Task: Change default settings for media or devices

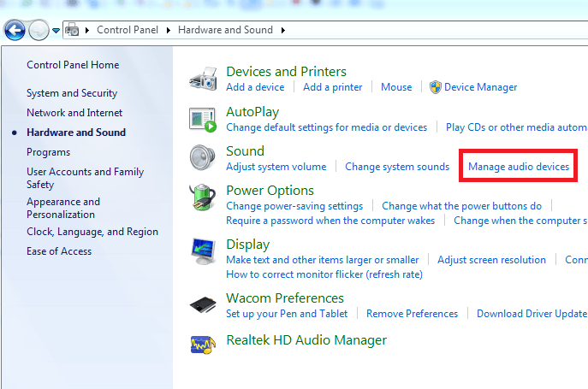Action: (327, 127)
